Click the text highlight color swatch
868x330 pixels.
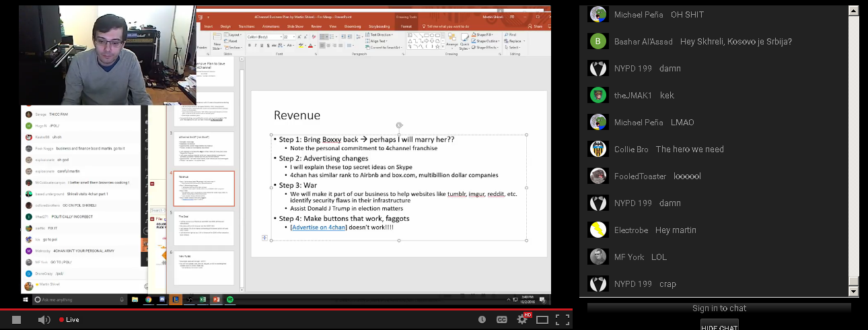[x=301, y=45]
